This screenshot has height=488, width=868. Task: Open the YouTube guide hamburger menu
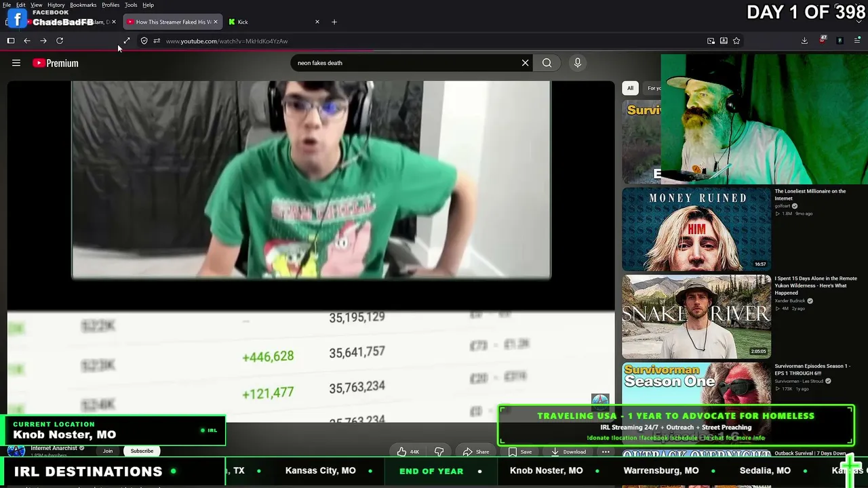(x=16, y=63)
